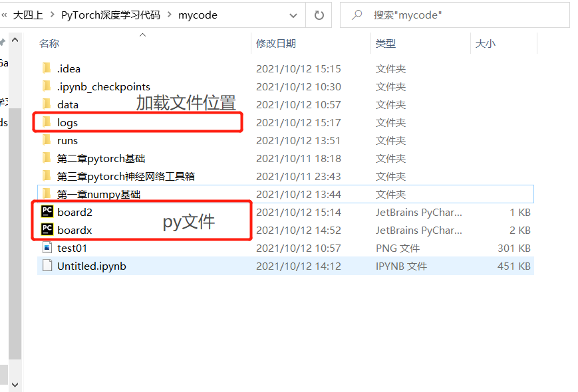Select the 第一章numpy基础 folder
The height and width of the screenshot is (392, 578).
point(99,194)
